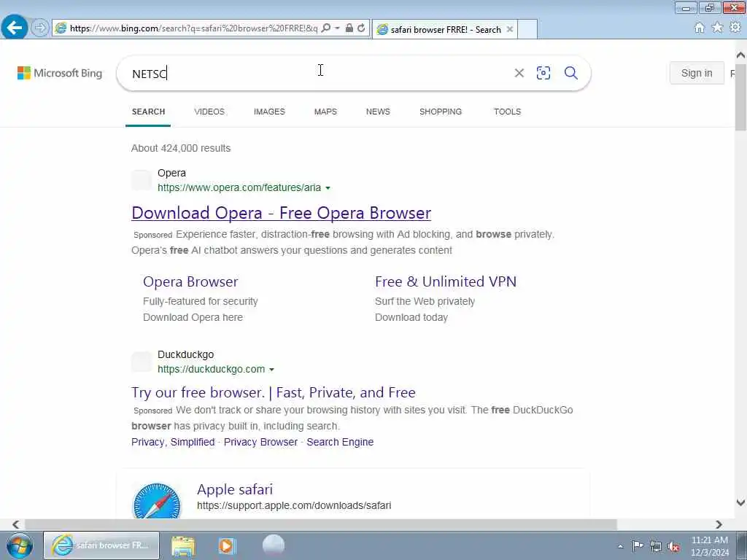Select the 'safari browser FRRE! - Search' tab
Screen dimensions: 747x560
pos(444,29)
